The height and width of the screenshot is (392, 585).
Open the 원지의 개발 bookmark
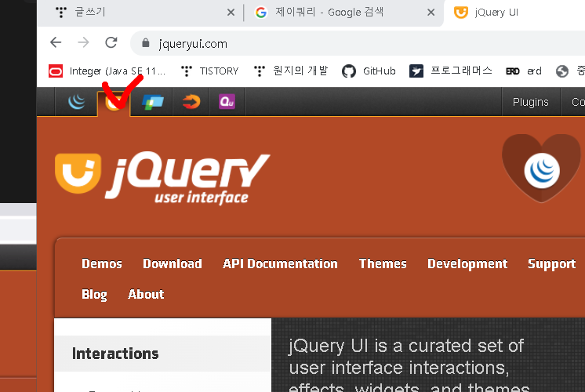pyautogui.click(x=291, y=71)
